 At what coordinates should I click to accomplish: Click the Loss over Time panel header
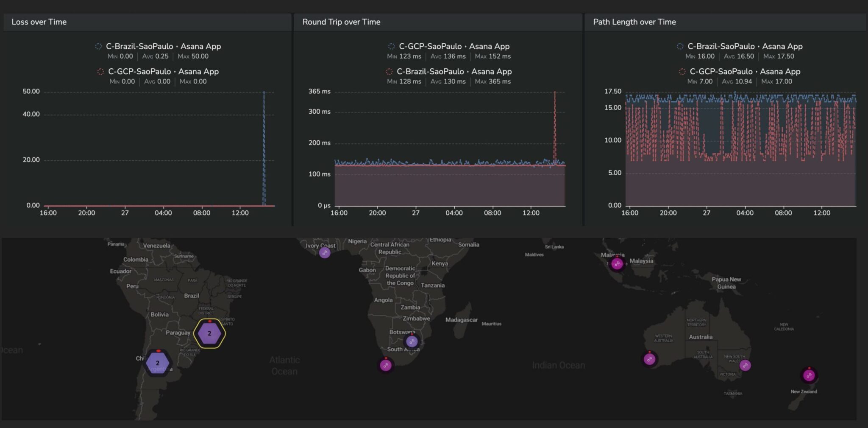(39, 22)
